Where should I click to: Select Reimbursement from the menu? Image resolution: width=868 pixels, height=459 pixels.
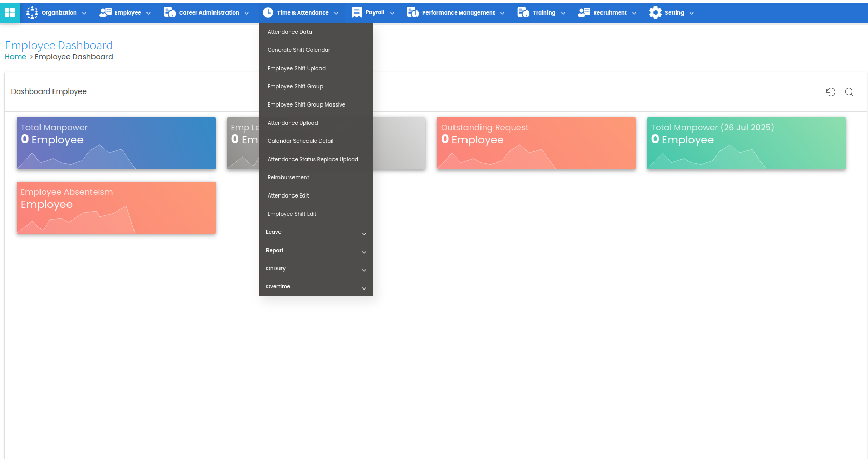(x=288, y=178)
